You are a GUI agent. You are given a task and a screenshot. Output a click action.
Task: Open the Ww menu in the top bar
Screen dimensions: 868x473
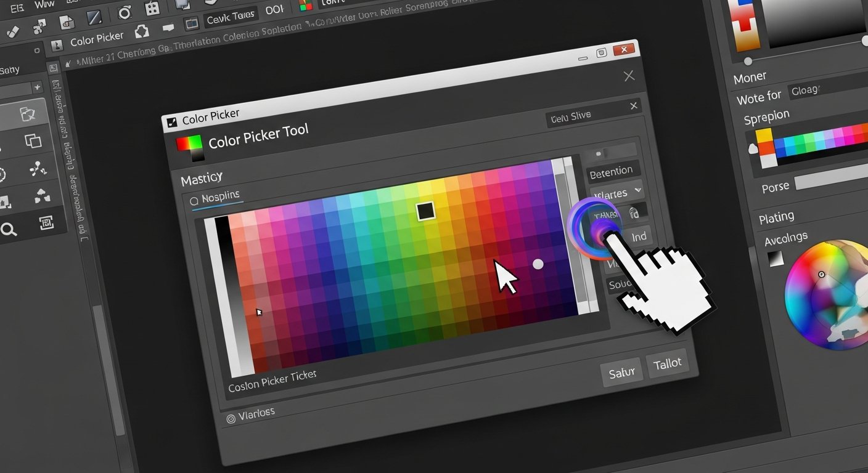(x=44, y=5)
